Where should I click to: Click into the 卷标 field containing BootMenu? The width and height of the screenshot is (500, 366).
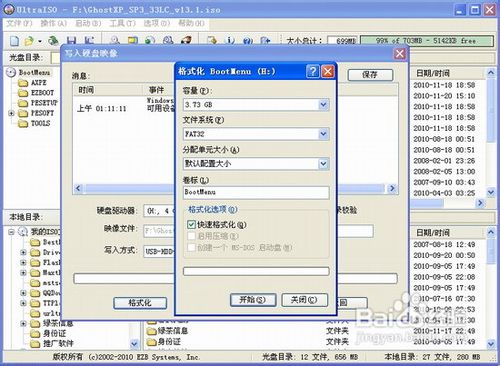pyautogui.click(x=256, y=192)
